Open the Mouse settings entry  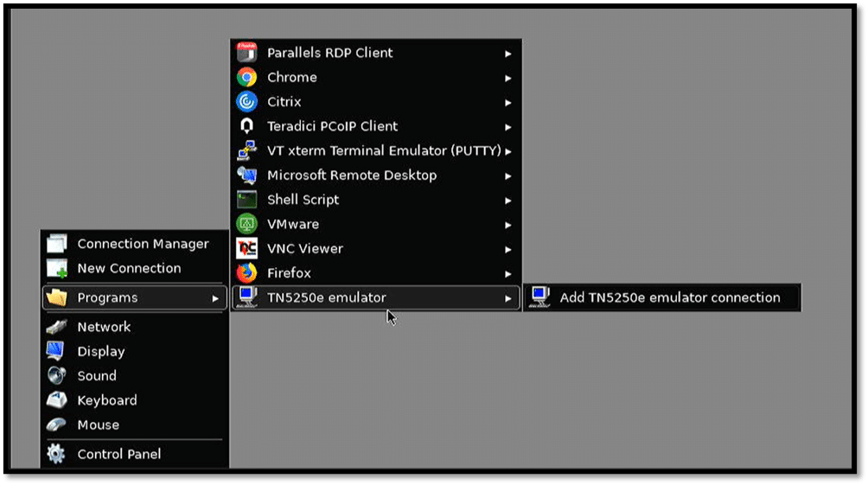tap(135, 424)
